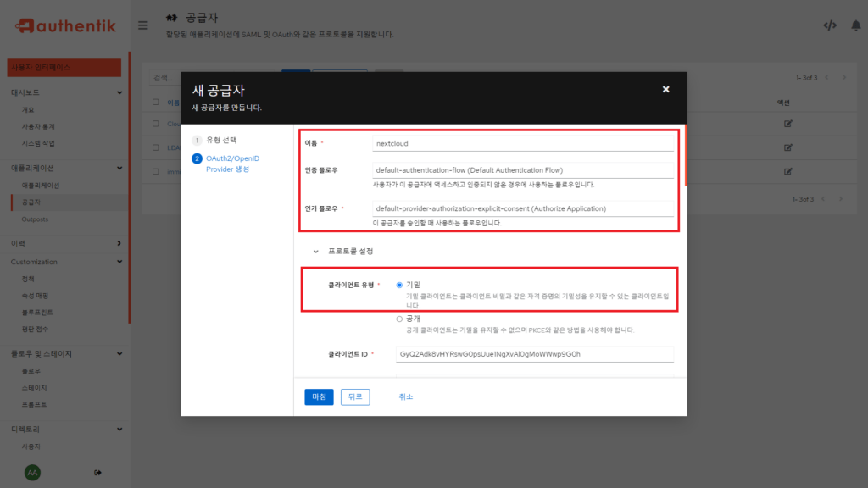The height and width of the screenshot is (488, 868).
Task: Click the dialog's vertical scrollbar
Action: click(686, 156)
